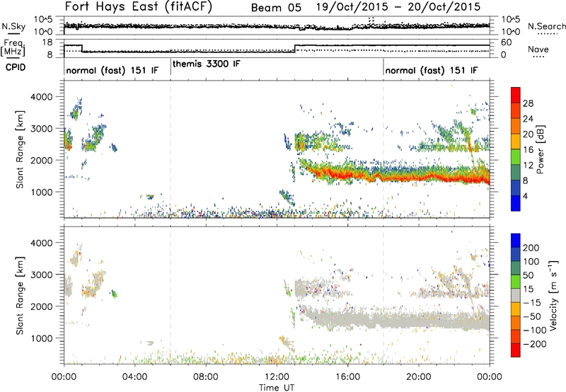This screenshot has width=566, height=392.
Task: Click the date range '19/Oct/2015 – 20/Oct/2015'
Action: [x=398, y=7]
